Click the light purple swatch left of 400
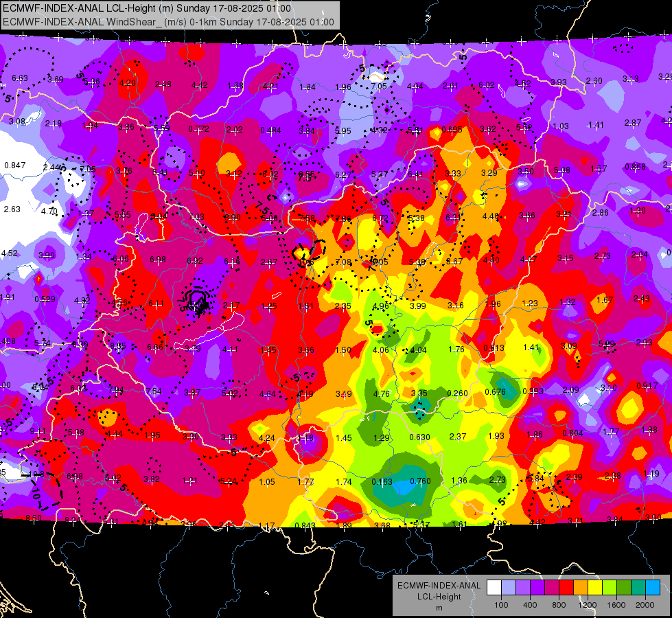672x618 pixels. click(x=523, y=588)
